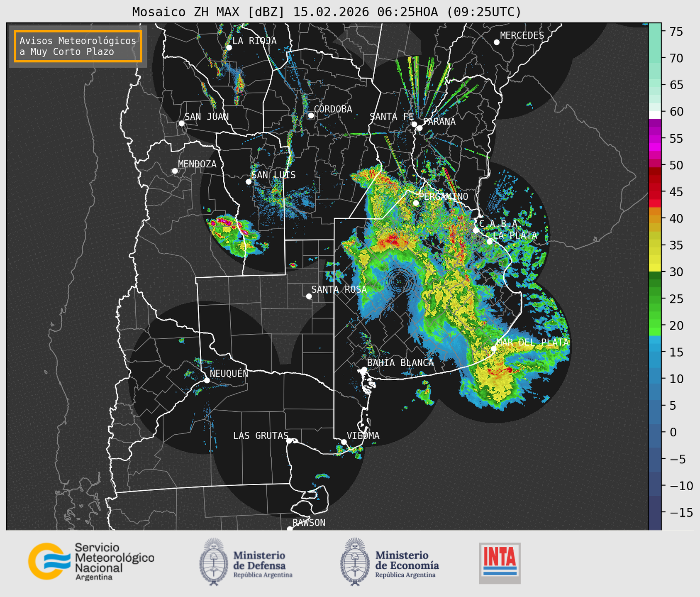Click the VIEDMA city marker dot
Screen dimensions: 700x597
tap(344, 442)
